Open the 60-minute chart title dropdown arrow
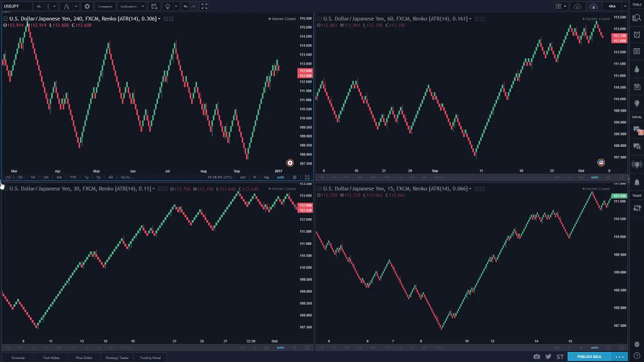The height and width of the screenshot is (362, 644). point(470,19)
